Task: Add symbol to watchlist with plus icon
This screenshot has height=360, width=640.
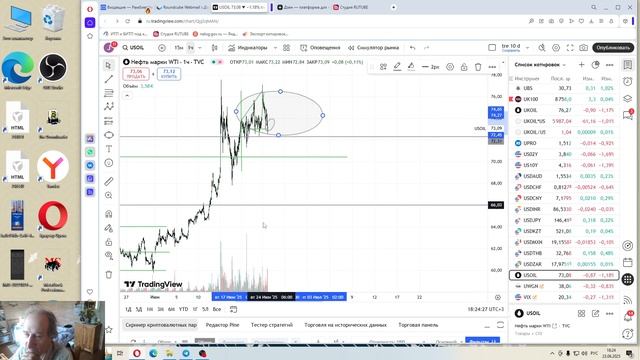Action: [x=581, y=64]
